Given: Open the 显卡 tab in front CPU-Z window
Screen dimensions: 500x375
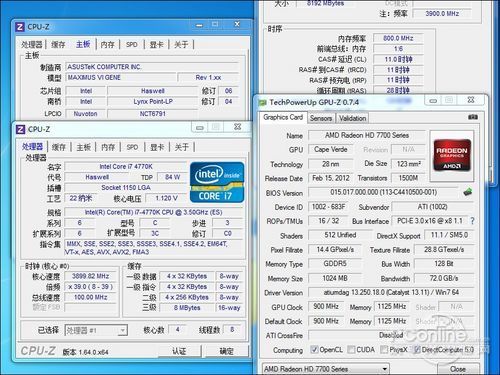Looking at the screenshot, I should [x=157, y=147].
